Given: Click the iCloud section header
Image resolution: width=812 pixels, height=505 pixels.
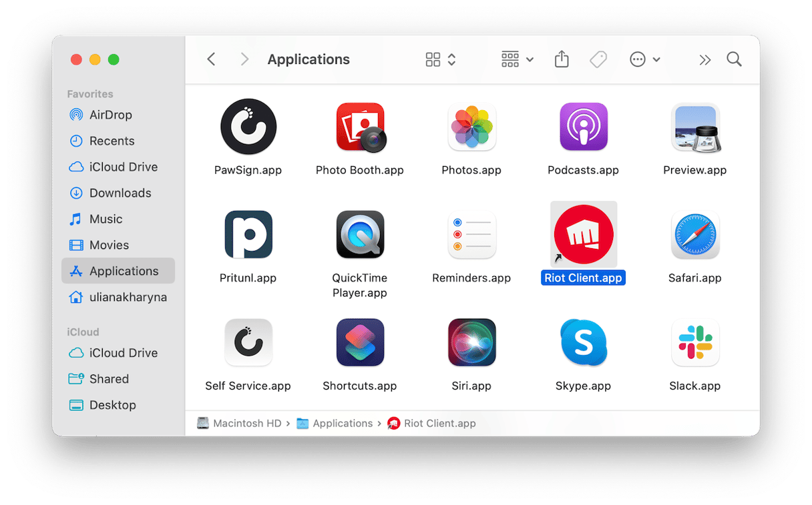Looking at the screenshot, I should point(83,332).
